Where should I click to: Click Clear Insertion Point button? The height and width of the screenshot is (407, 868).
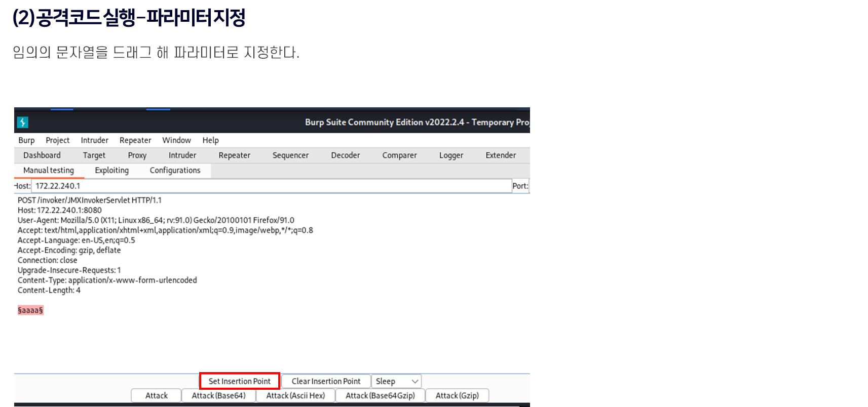(x=326, y=381)
